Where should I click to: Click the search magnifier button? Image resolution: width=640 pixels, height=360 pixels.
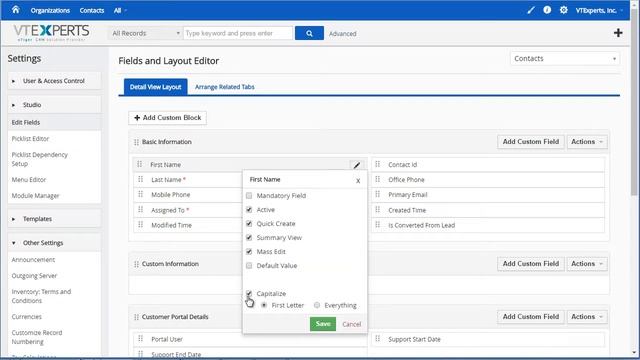pyautogui.click(x=309, y=33)
